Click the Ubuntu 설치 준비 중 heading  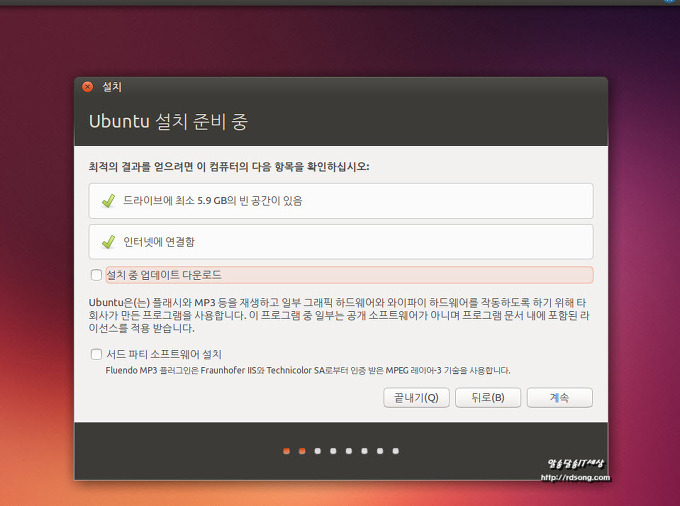click(x=168, y=122)
